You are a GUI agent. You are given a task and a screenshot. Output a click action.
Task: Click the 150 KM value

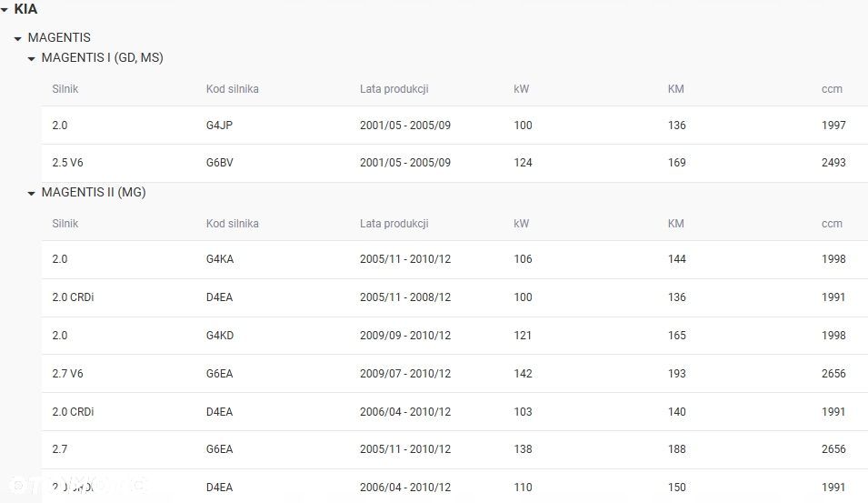pyautogui.click(x=677, y=488)
